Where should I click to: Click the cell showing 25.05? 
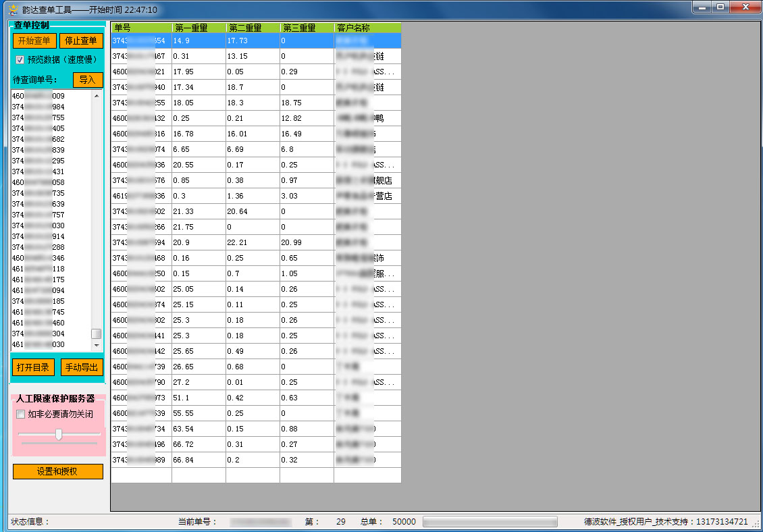[199, 289]
